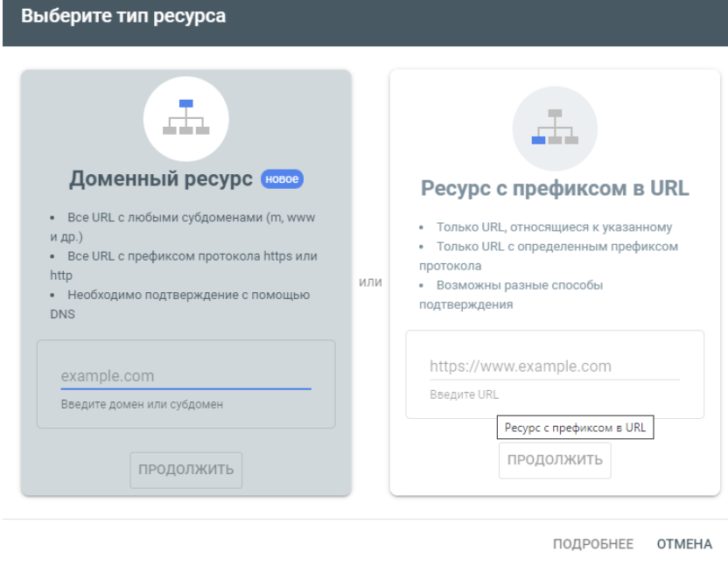Click the Domain property sitemap icon
This screenshot has height=565, width=728.
[x=185, y=117]
